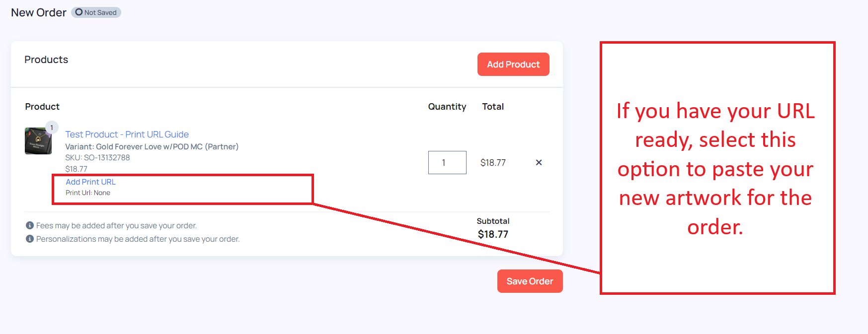
Task: Open the product thumbnail image
Action: (38, 141)
